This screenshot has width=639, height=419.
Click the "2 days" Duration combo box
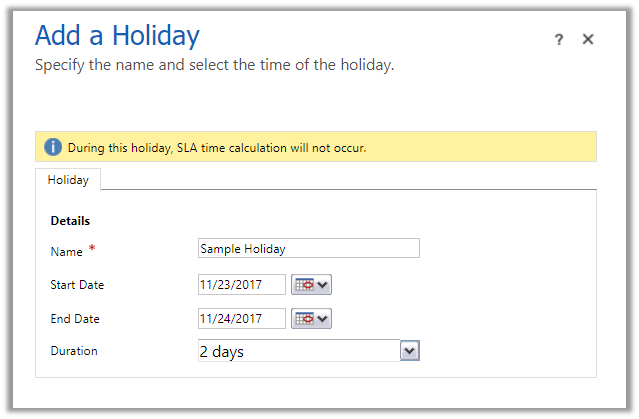pyautogui.click(x=298, y=351)
